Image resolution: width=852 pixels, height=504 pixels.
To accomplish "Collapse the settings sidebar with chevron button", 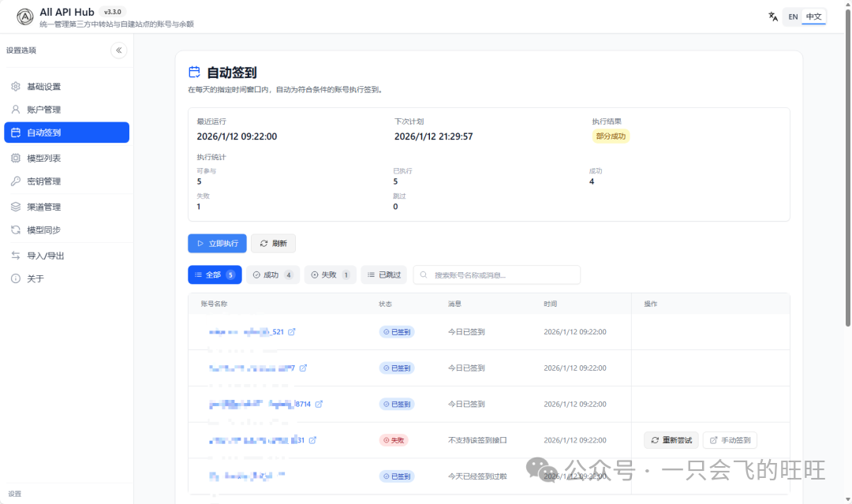I will tap(119, 50).
